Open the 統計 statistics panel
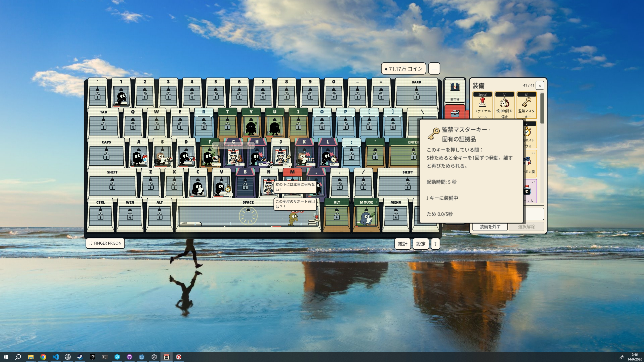 [403, 244]
